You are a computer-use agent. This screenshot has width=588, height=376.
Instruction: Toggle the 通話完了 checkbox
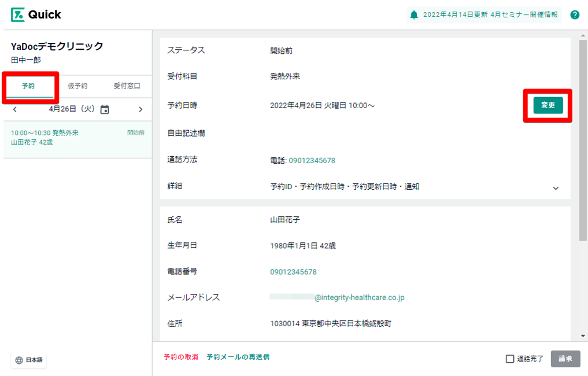pos(510,359)
